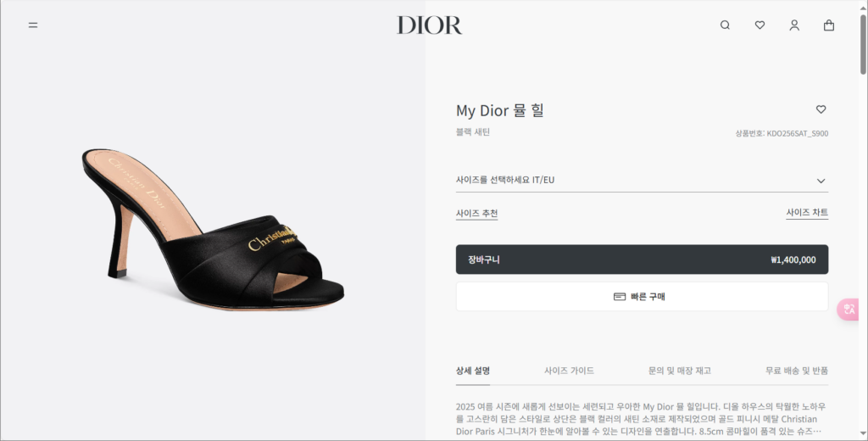Click the black mule heel product image
The width and height of the screenshot is (868, 441).
tap(213, 229)
